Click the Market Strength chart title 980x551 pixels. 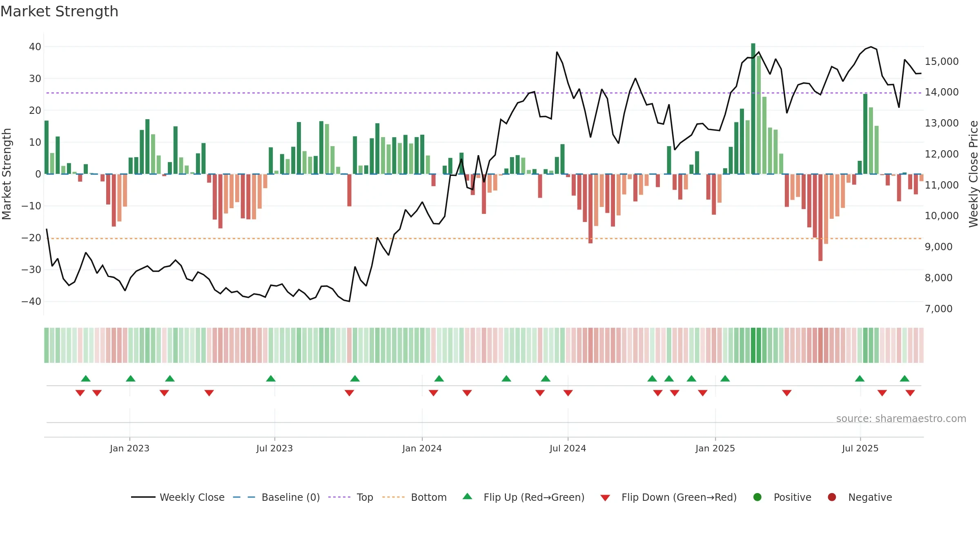pyautogui.click(x=59, y=11)
